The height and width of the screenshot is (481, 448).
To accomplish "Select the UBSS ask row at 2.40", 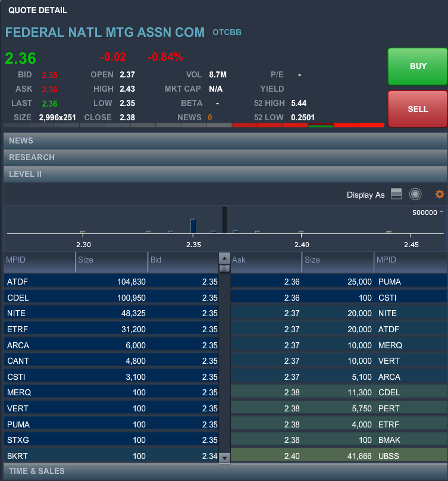I will 339,456.
